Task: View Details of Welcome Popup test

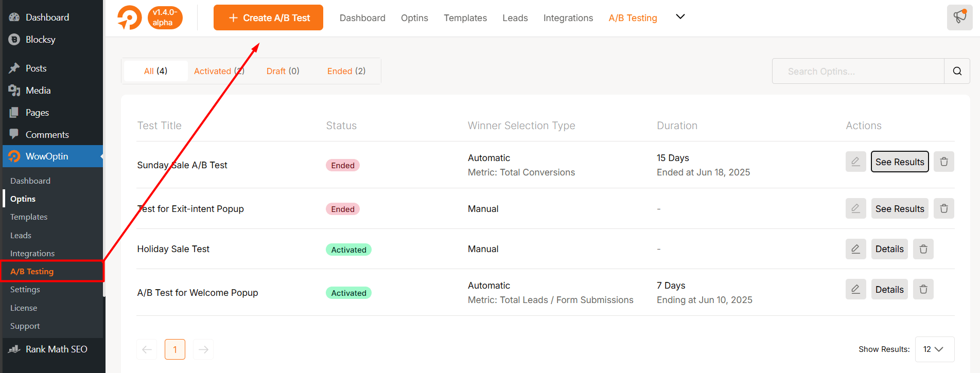Action: [889, 289]
